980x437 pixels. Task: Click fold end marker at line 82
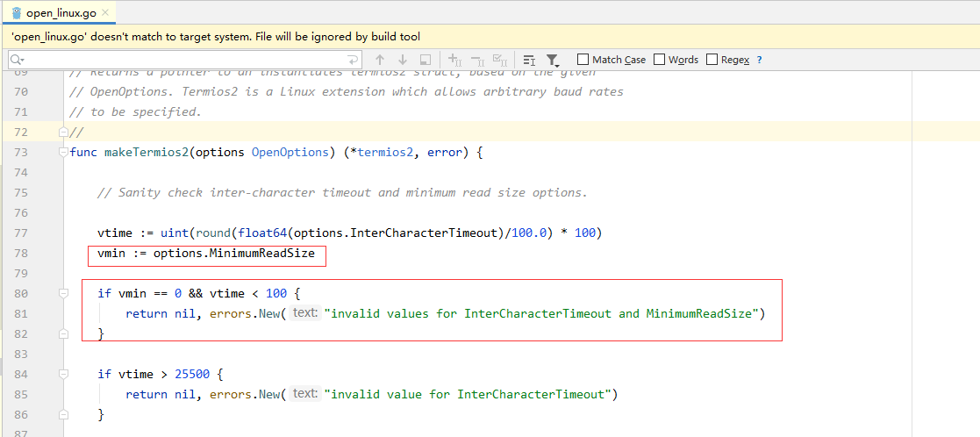pyautogui.click(x=63, y=334)
